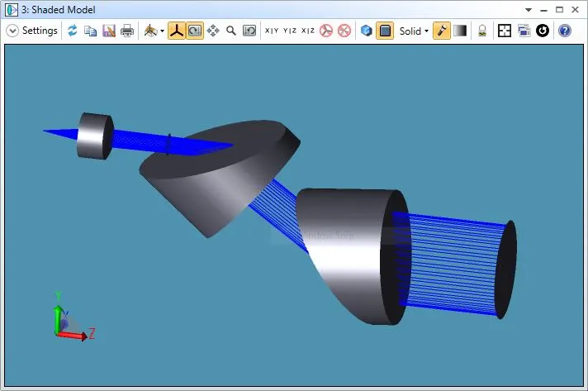Click the isometric cube view icon
This screenshot has width=588, height=391.
pyautogui.click(x=366, y=31)
